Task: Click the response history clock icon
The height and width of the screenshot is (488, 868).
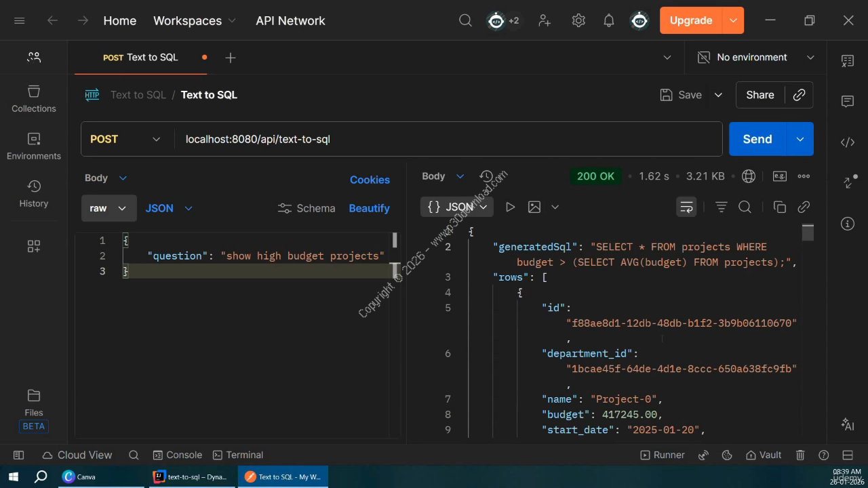Action: pyautogui.click(x=486, y=176)
